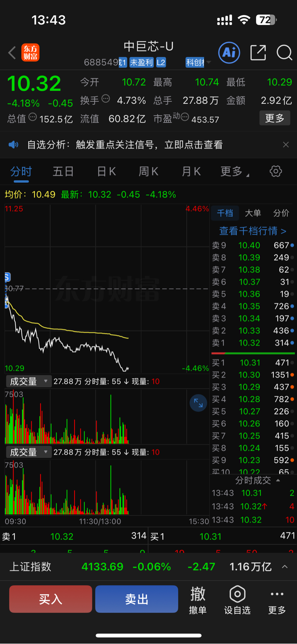
Task: Open the 东方财富 logo icon
Action: click(x=30, y=53)
